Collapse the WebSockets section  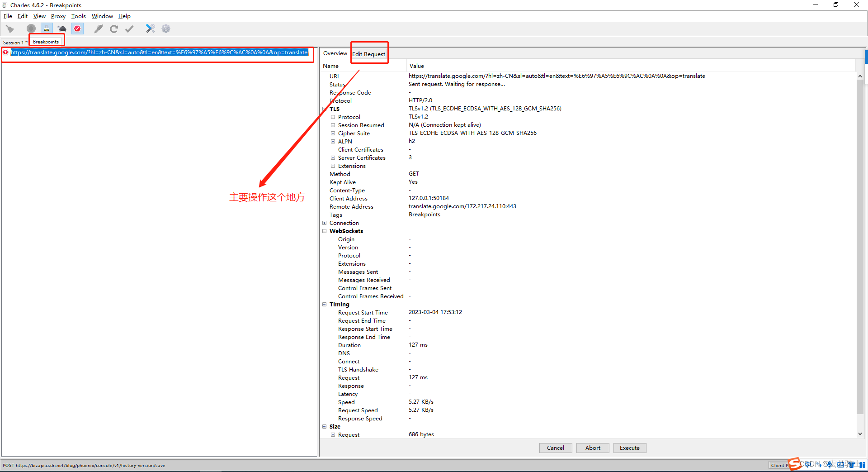tap(324, 231)
